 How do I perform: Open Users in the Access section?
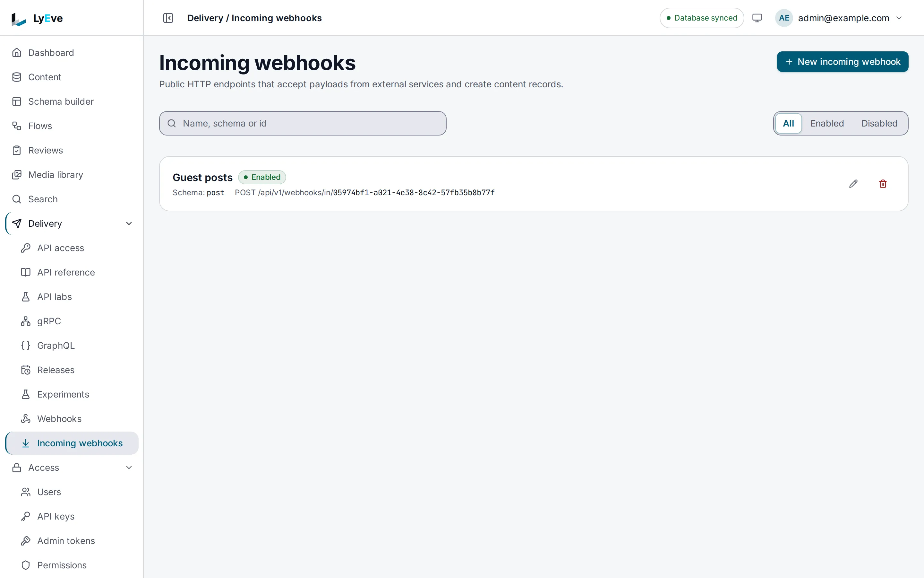(x=72, y=492)
